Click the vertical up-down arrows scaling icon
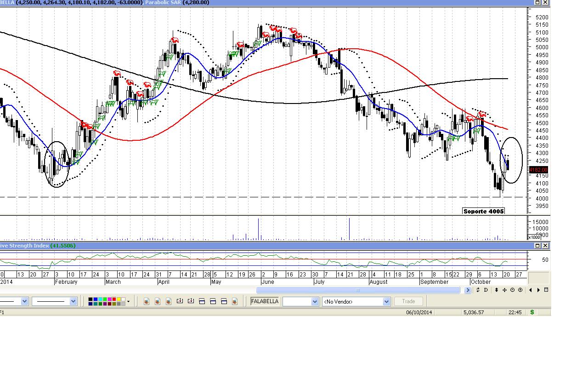The height and width of the screenshot is (368, 588). click(x=497, y=290)
